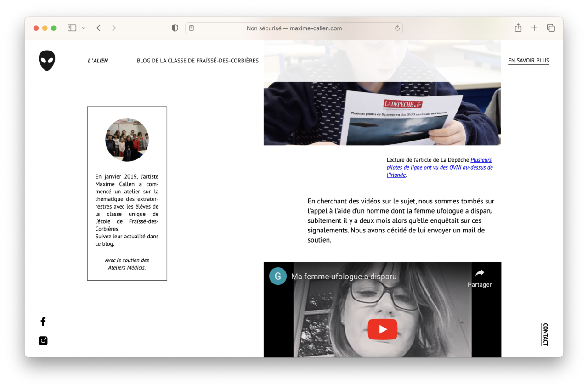Select Blog de la classe de Fraïssé-des-Corbières

point(198,61)
